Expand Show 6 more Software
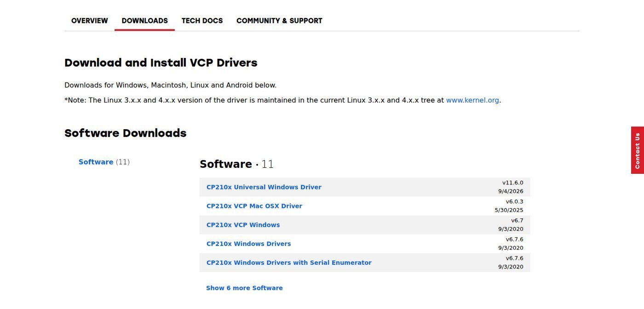 click(244, 288)
